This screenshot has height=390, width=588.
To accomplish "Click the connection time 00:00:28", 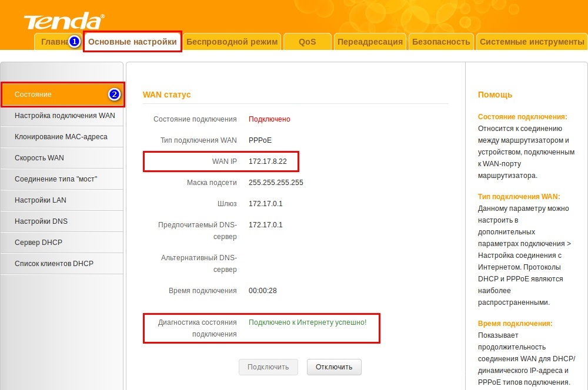I will click(263, 291).
